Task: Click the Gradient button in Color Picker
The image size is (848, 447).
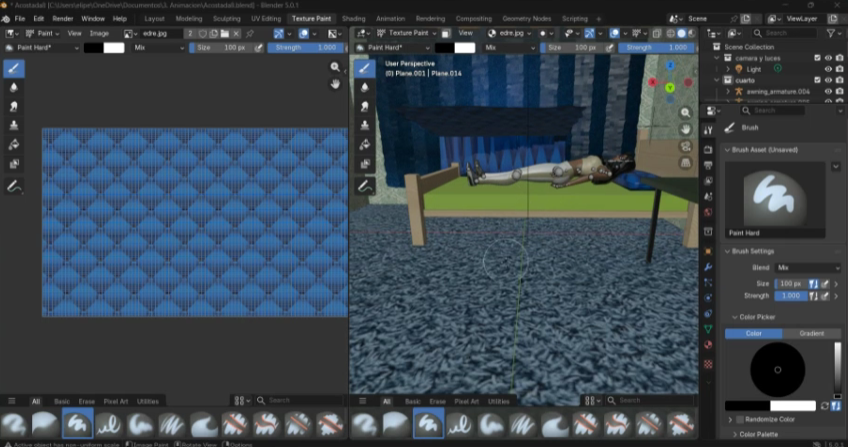Action: (x=811, y=333)
